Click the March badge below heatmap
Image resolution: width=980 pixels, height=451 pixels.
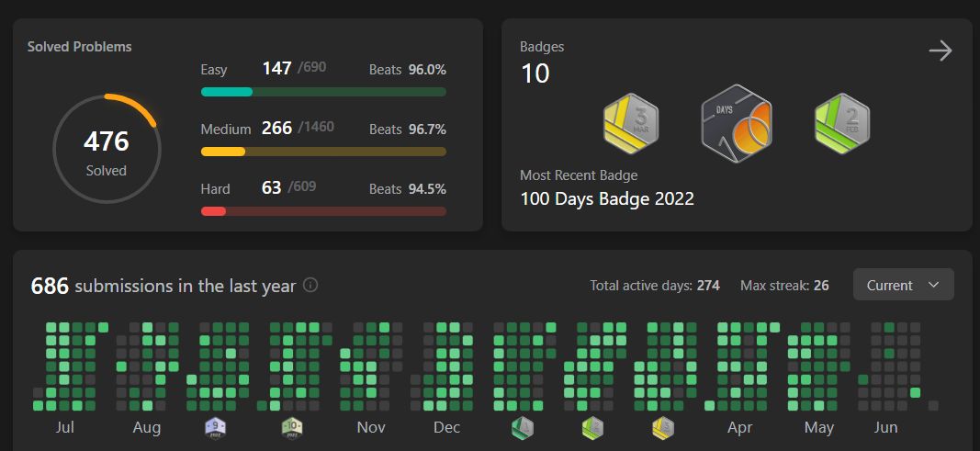tap(662, 428)
